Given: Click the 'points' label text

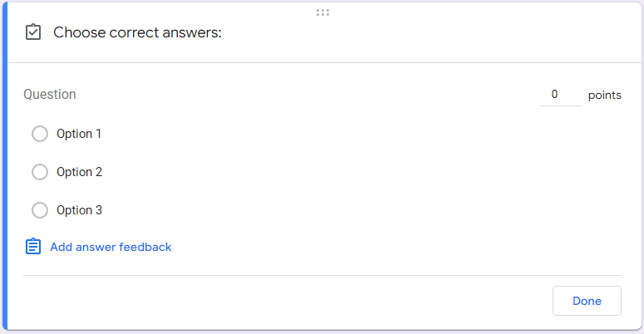Looking at the screenshot, I should [605, 96].
